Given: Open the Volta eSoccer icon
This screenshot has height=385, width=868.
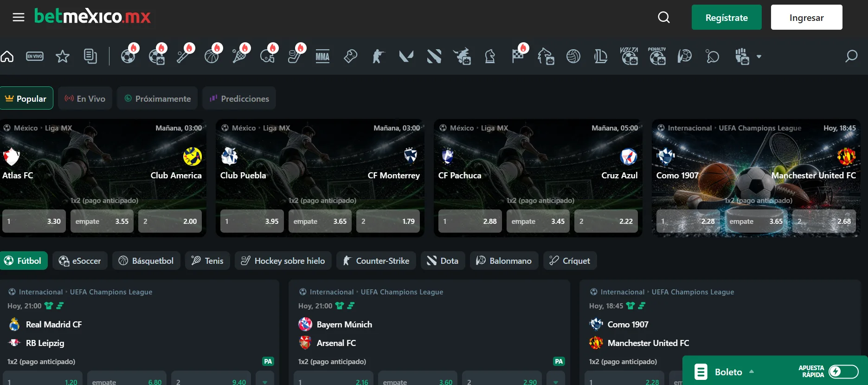Looking at the screenshot, I should click(x=629, y=56).
